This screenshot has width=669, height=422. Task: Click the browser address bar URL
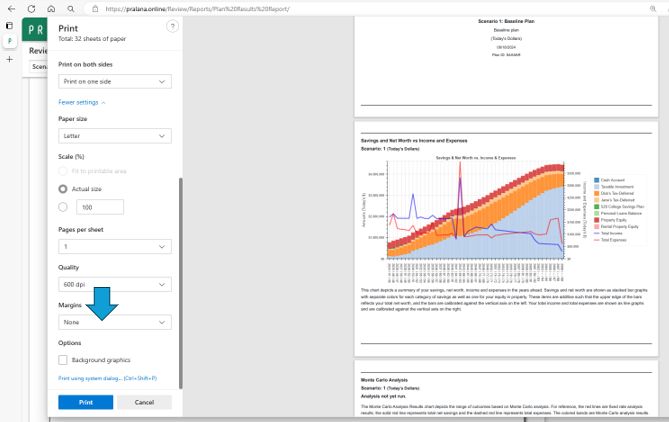point(198,9)
